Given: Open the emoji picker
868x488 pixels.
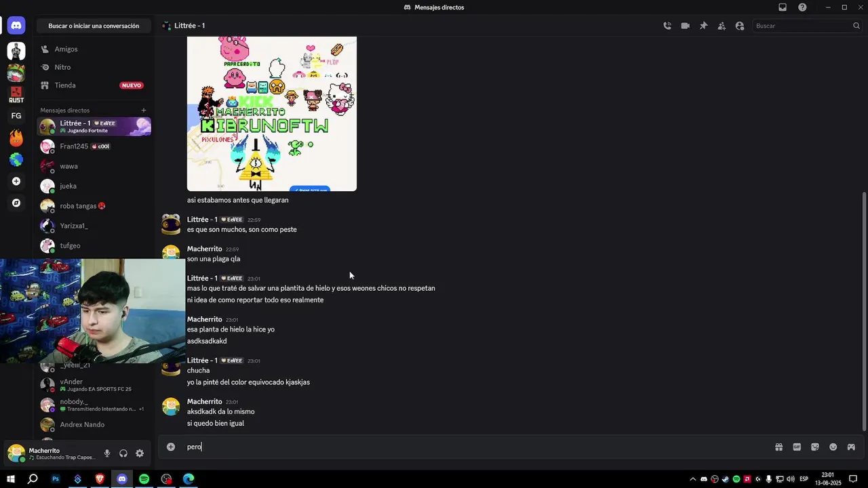Looking at the screenshot, I should (x=833, y=447).
